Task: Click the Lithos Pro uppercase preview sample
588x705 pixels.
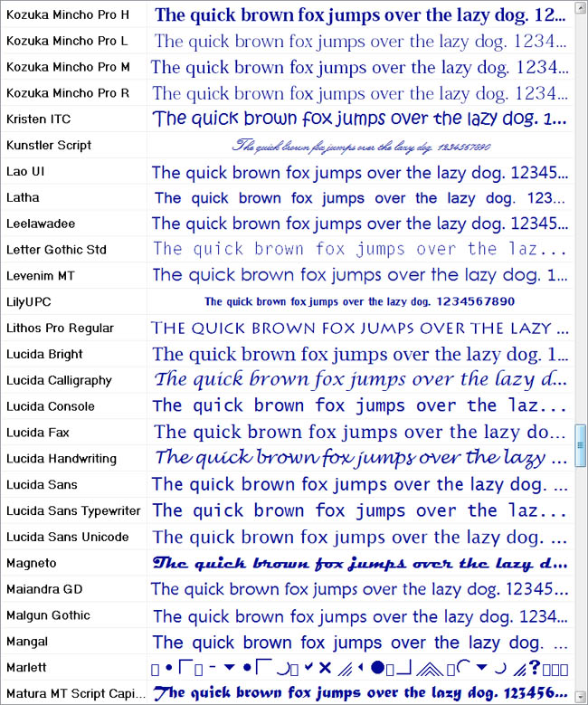Action: pyautogui.click(x=360, y=329)
